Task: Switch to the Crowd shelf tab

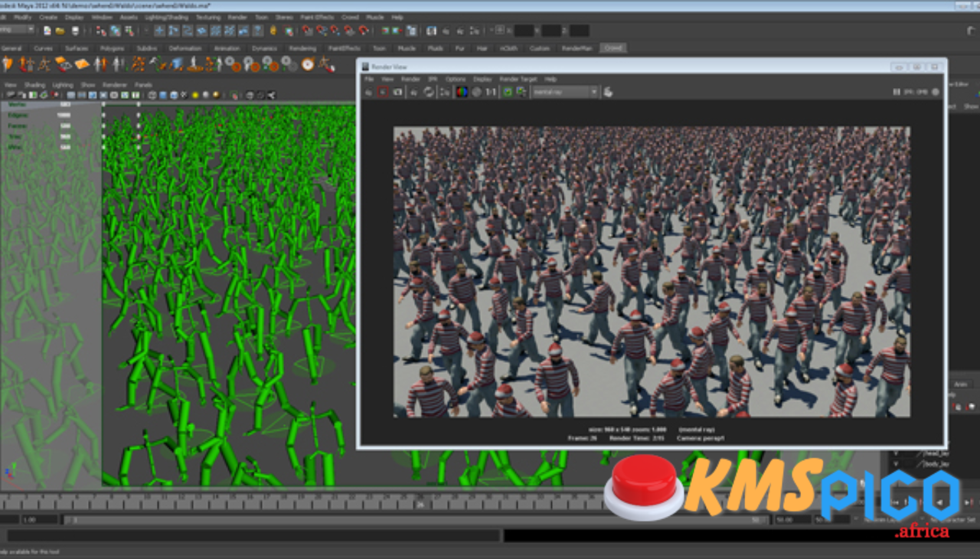Action: tap(613, 47)
